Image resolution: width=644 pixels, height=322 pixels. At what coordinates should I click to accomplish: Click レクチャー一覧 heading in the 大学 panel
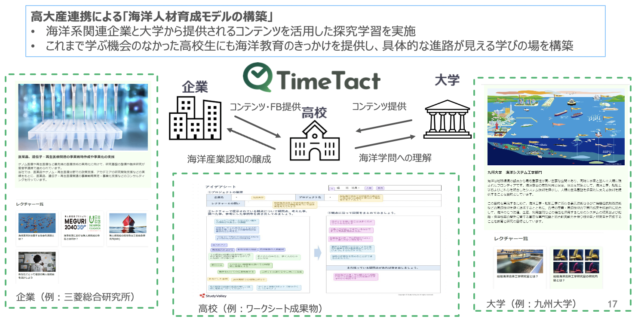pyautogui.click(x=511, y=238)
